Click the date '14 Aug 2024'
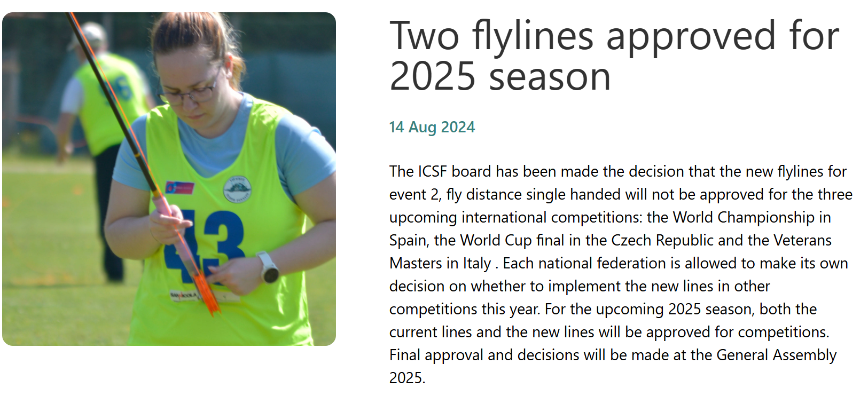The width and height of the screenshot is (868, 396). (432, 127)
